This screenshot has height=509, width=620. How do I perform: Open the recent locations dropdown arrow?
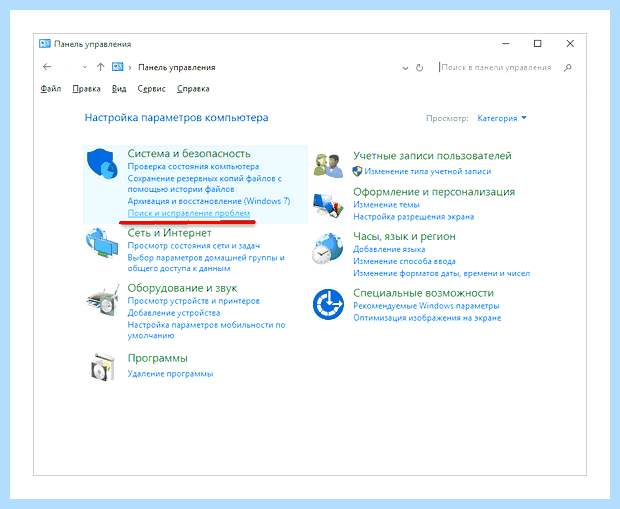click(x=85, y=67)
